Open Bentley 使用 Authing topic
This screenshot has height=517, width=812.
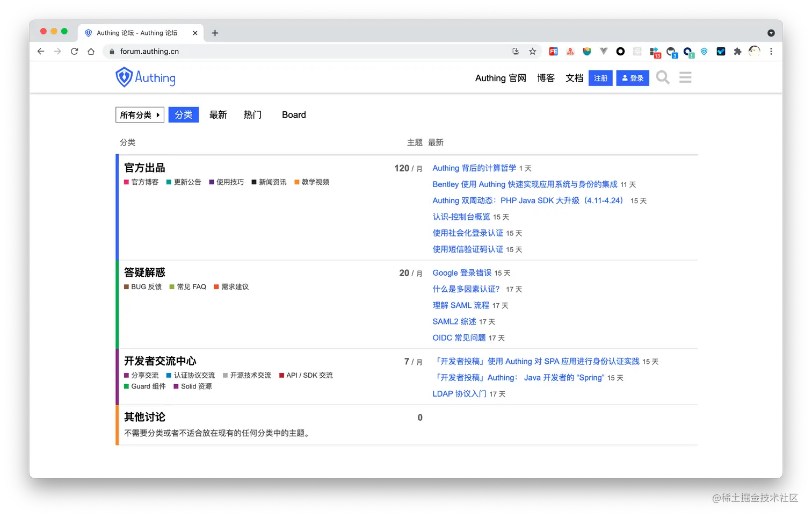coord(525,184)
